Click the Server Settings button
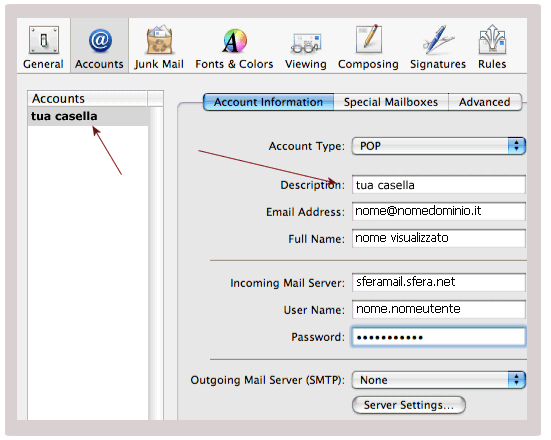 tap(409, 405)
